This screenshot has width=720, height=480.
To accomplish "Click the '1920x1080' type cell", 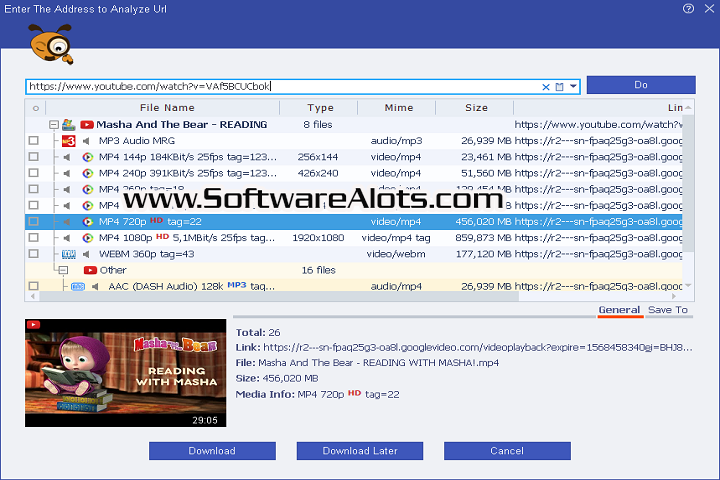I will point(318,238).
